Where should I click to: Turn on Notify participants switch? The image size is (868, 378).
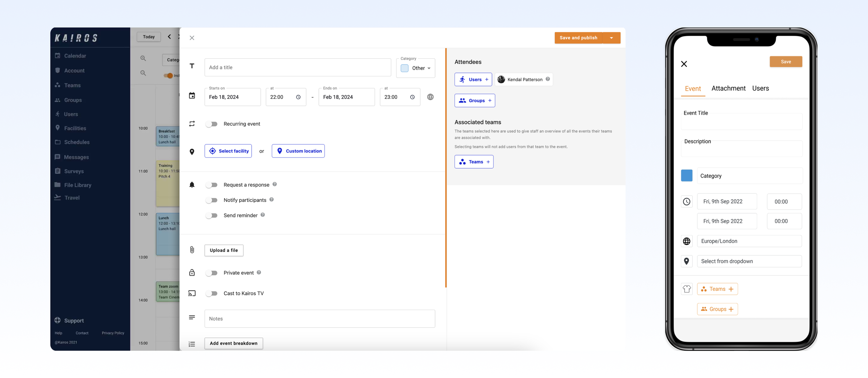[x=211, y=200]
